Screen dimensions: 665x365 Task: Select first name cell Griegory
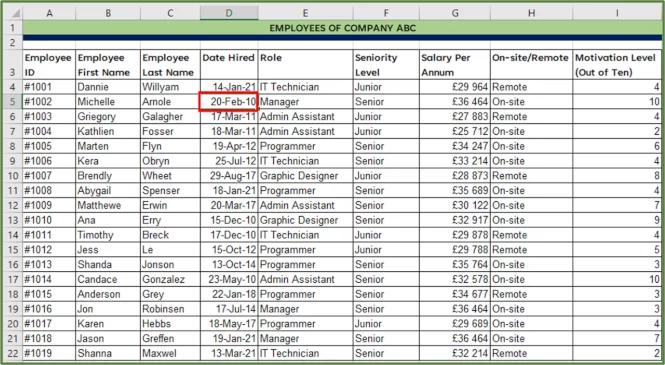coord(108,117)
